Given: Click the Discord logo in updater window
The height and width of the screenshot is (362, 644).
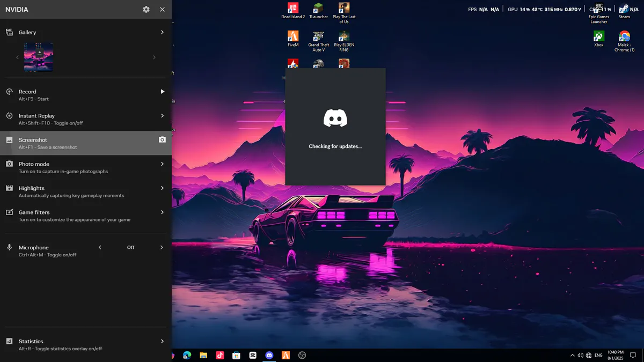Looking at the screenshot, I should (x=335, y=118).
